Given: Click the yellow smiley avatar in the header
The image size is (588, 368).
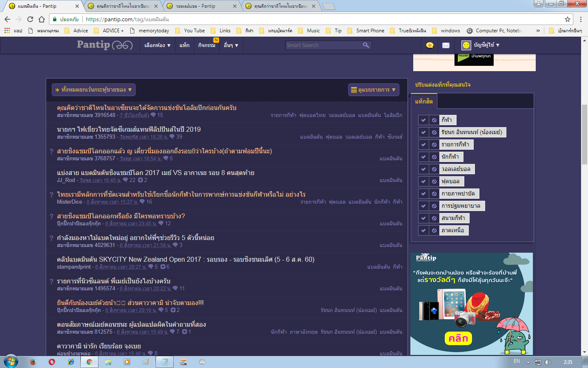Looking at the screenshot, I should [x=466, y=45].
